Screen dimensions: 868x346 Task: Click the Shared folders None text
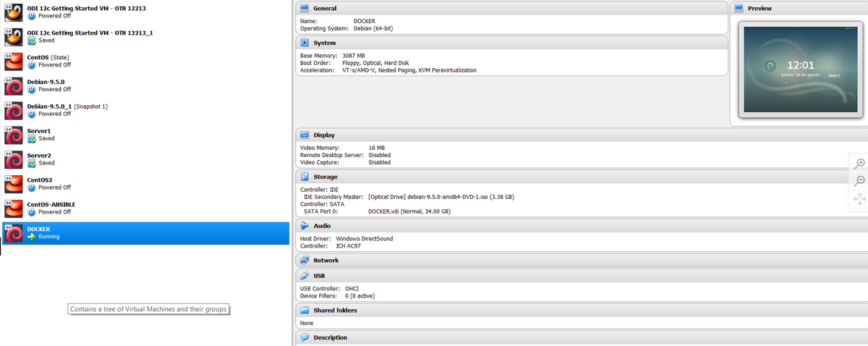coord(307,323)
